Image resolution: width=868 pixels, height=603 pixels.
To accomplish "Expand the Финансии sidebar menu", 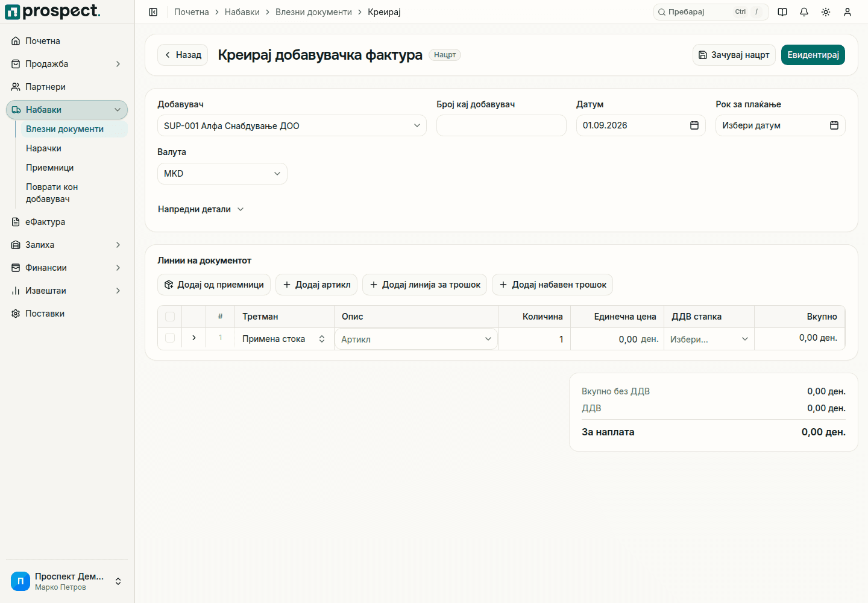I will (67, 268).
